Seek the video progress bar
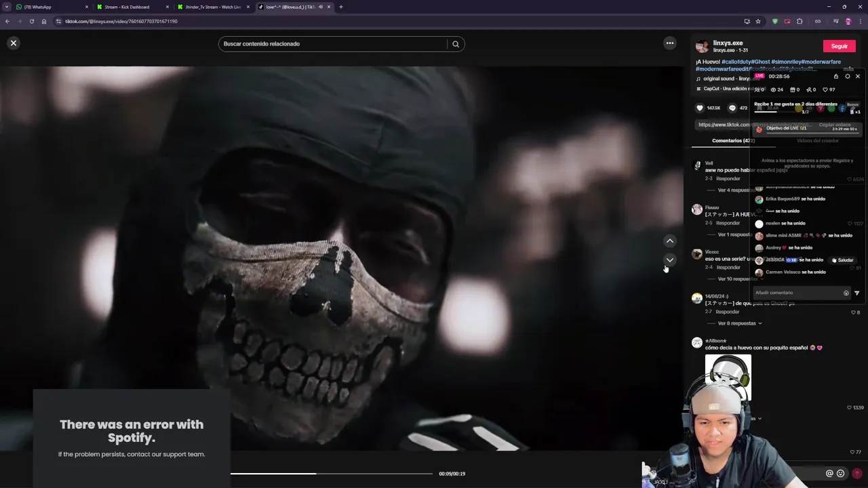Viewport: 868px width, 488px height. pos(332,474)
